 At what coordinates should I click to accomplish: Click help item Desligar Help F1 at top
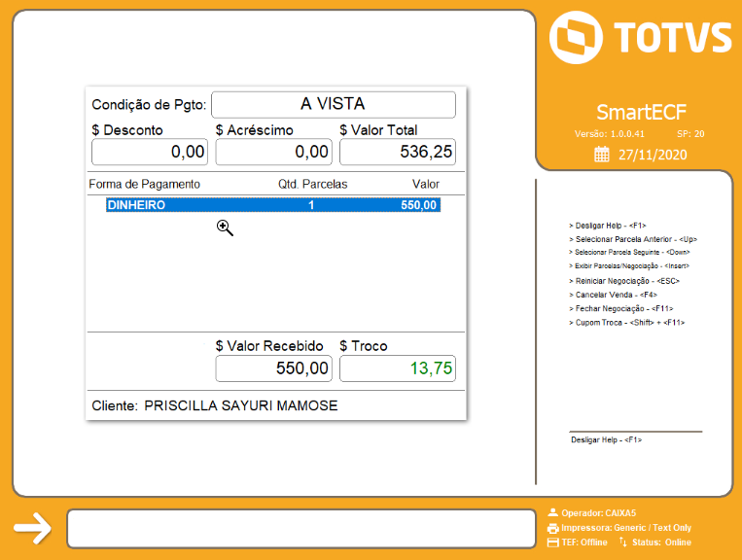coord(608,226)
